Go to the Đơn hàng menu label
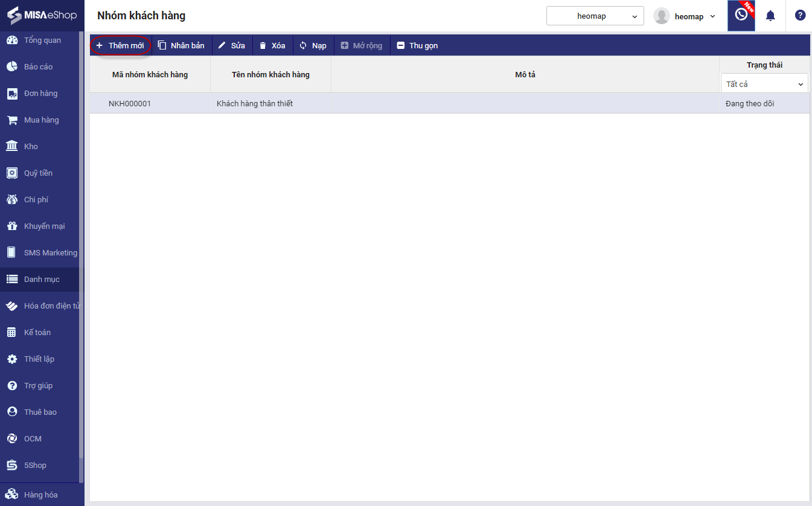This screenshot has width=812, height=506. point(40,94)
